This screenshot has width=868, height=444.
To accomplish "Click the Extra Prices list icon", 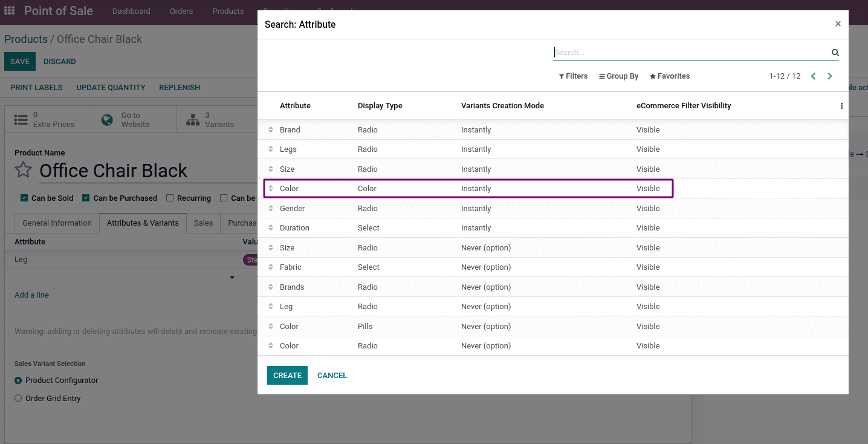I will 21,120.
